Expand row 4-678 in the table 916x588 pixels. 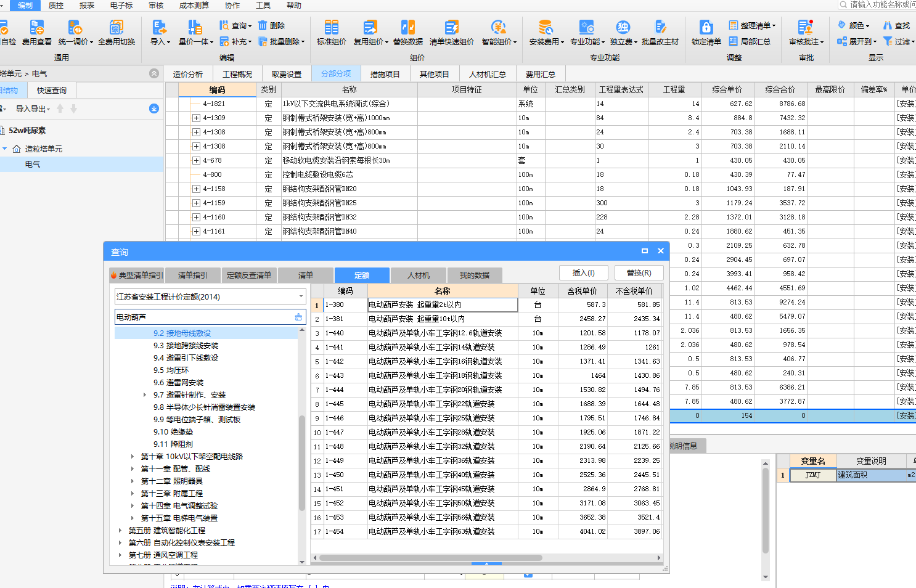196,160
